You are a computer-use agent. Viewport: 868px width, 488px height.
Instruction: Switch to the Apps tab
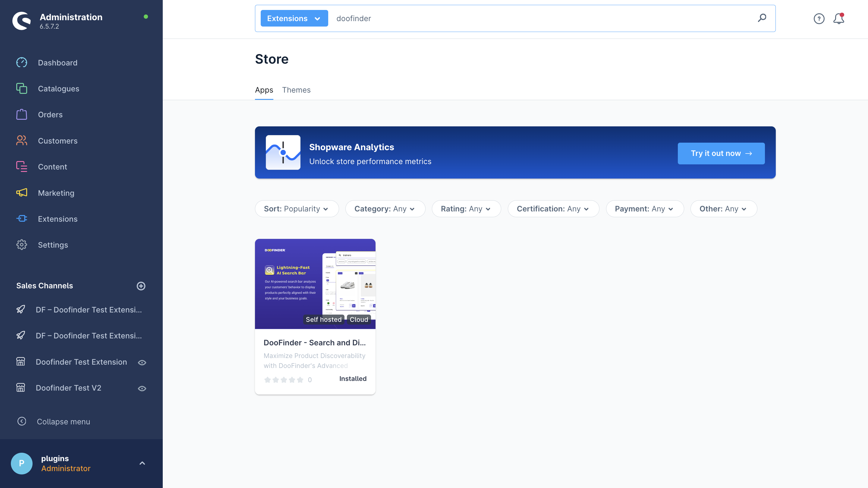pyautogui.click(x=264, y=90)
